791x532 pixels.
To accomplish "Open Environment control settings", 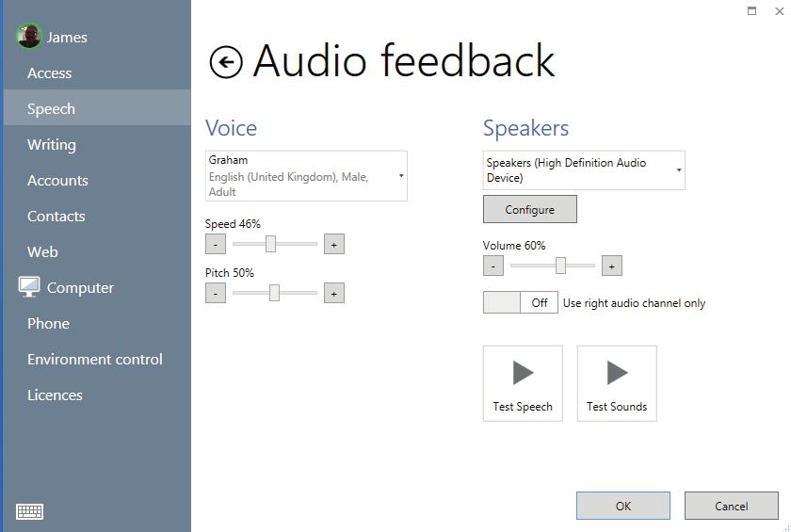I will [95, 360].
